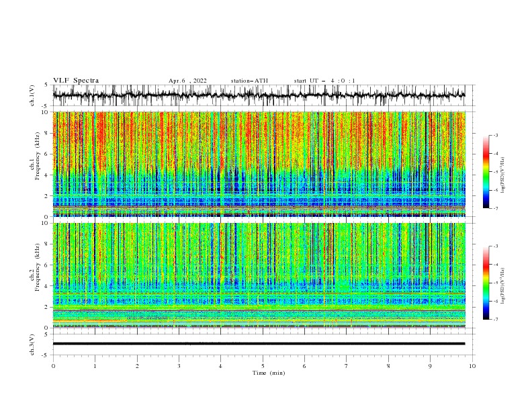Click the "-7" tick on ch.2 colorbar
Screen dimensions: 532x411
point(496,319)
